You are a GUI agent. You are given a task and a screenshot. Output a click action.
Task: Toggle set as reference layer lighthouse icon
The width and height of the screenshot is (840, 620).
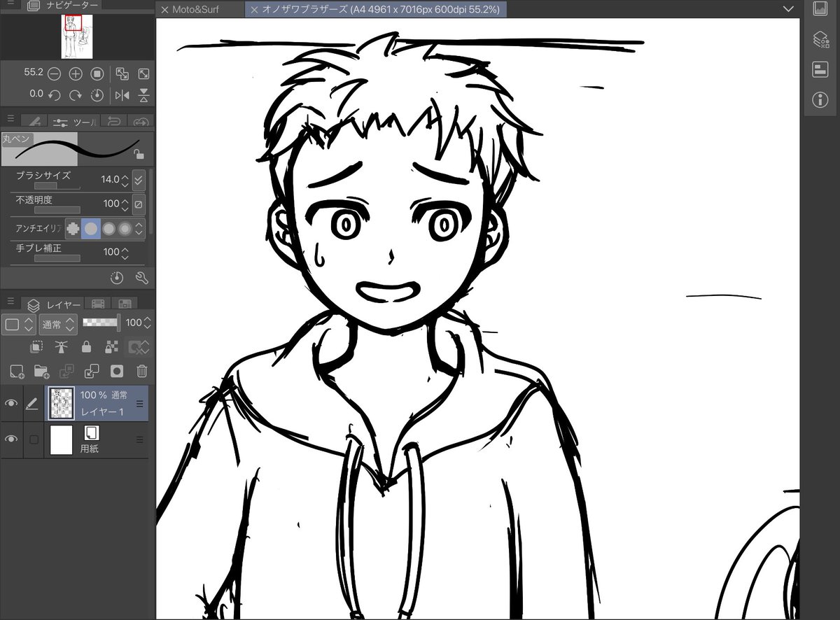61,346
